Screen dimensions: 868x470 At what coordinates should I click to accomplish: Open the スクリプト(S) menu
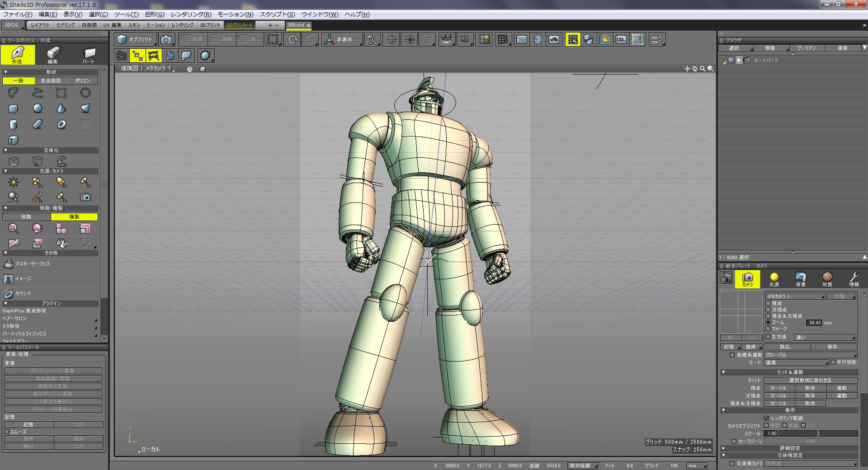point(277,14)
